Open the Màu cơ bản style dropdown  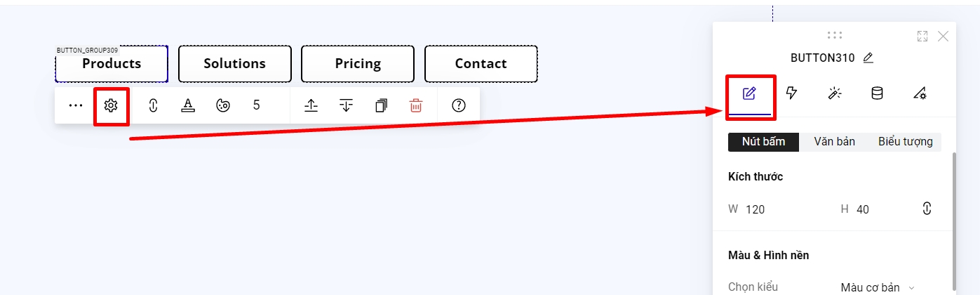[878, 287]
